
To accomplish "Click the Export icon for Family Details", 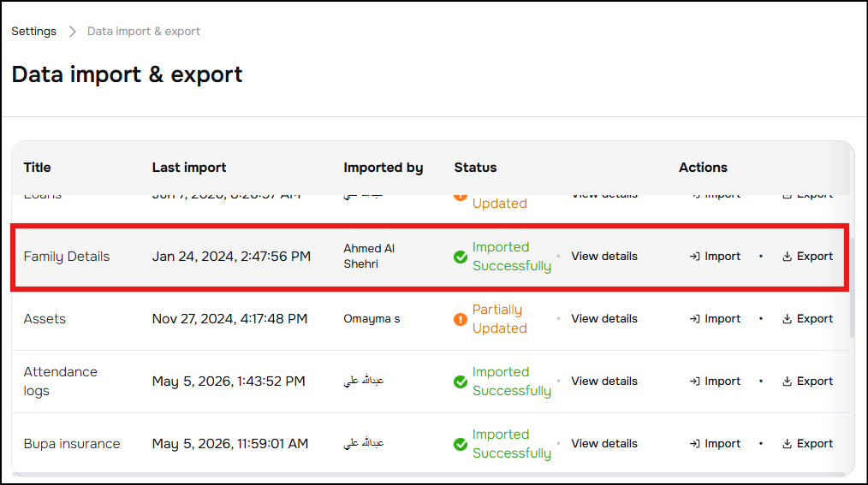I will coord(787,257).
